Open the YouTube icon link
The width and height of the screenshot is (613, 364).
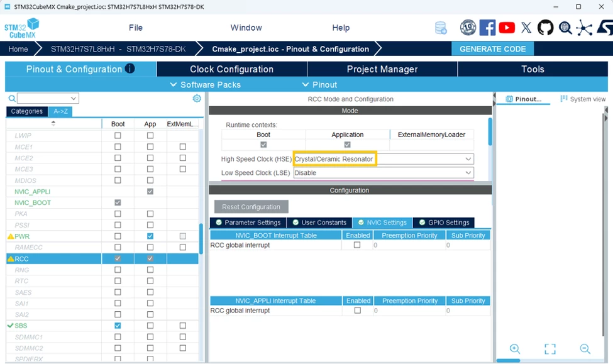[x=507, y=28]
